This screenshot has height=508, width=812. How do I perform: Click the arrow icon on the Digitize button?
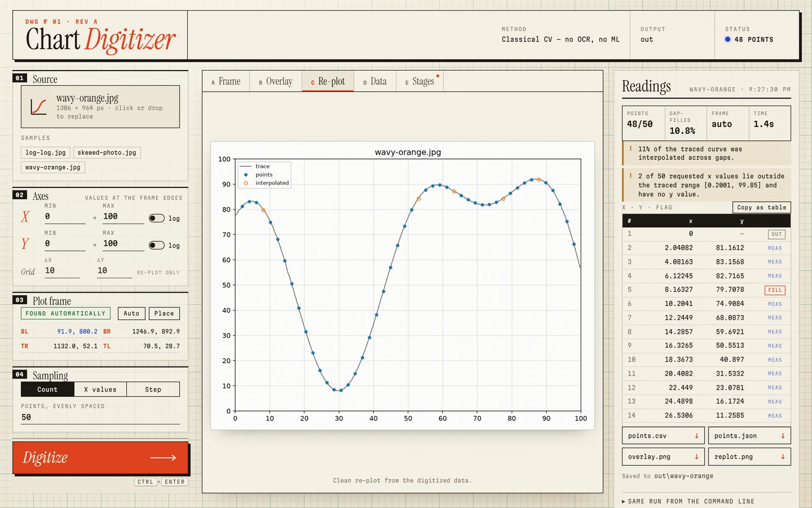point(163,458)
